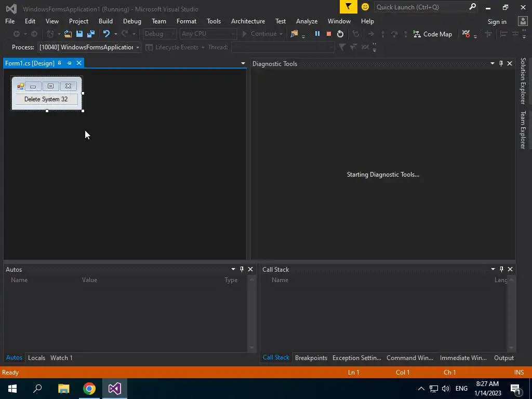The image size is (532, 399).
Task: Open the taskbar search magnifier
Action: point(37,389)
